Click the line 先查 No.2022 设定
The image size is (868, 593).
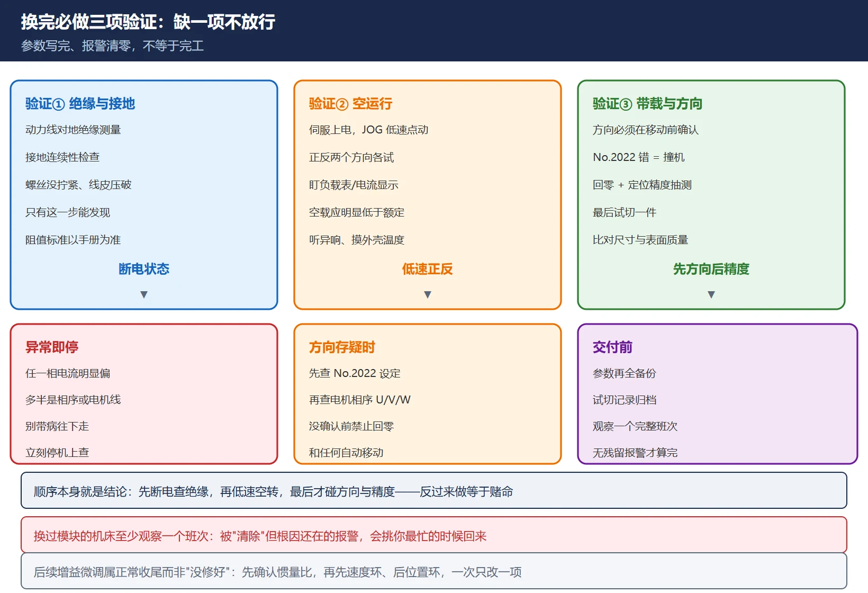pos(355,373)
